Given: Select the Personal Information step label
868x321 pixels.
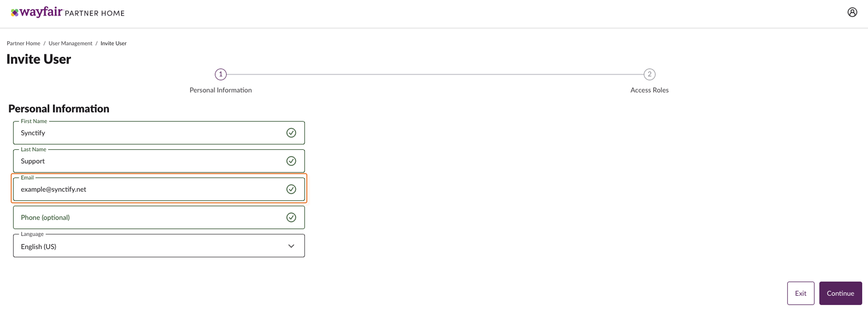Looking at the screenshot, I should (x=220, y=90).
